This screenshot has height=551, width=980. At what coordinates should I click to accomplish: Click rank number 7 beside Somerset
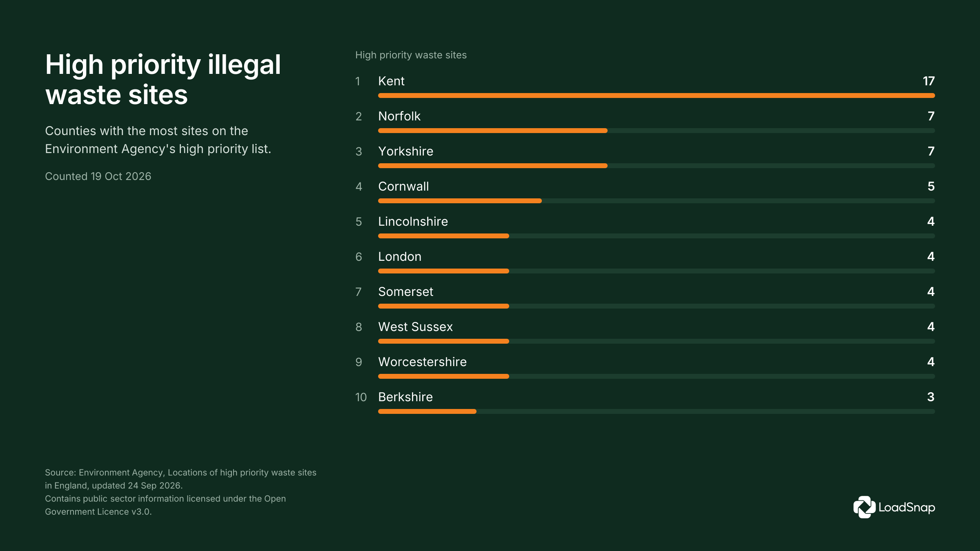(x=359, y=292)
